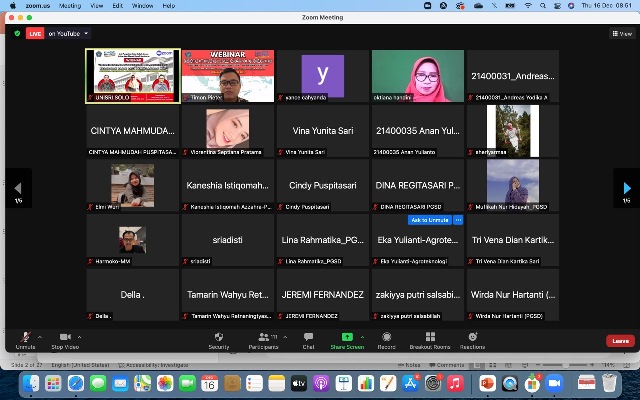Click the red Leave button
640x400 pixels.
click(x=620, y=341)
